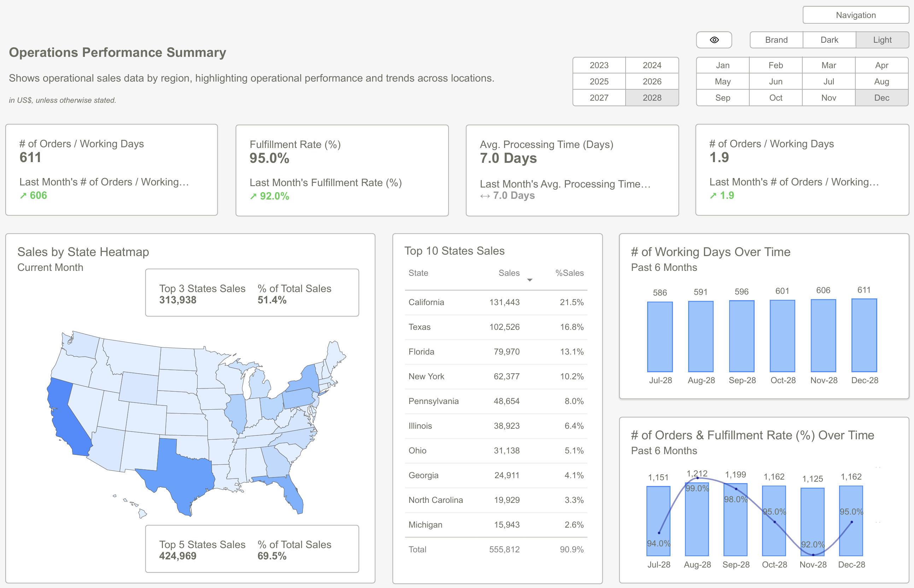Select year 2027 in year filter
The height and width of the screenshot is (588, 914).
pyautogui.click(x=599, y=98)
